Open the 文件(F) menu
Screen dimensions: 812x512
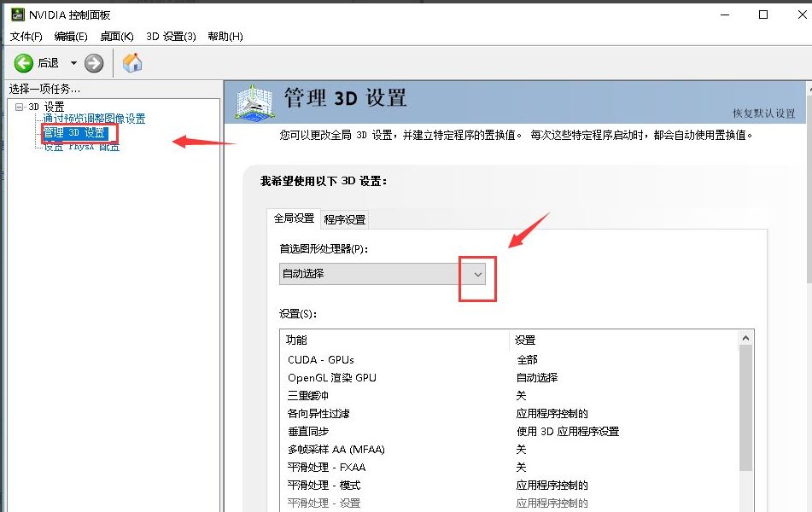26,36
